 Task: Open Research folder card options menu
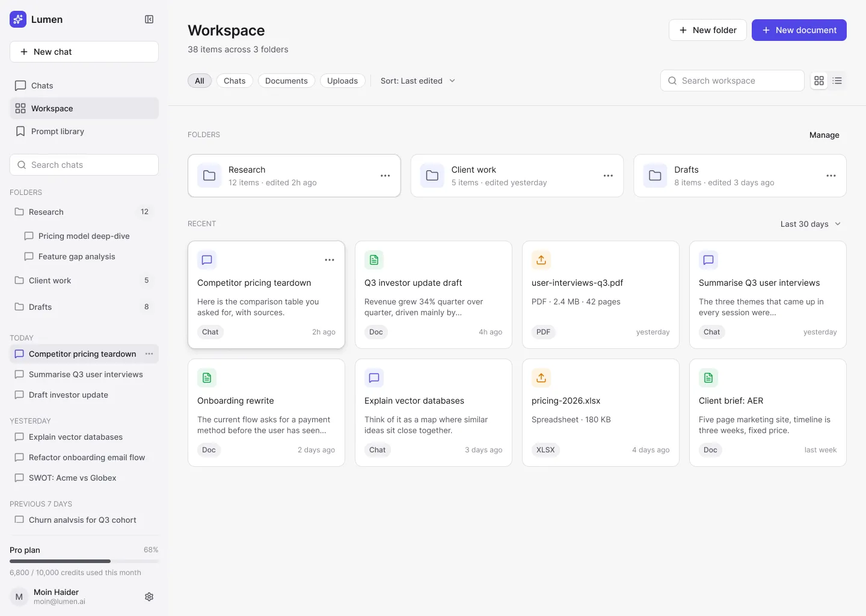tap(385, 176)
